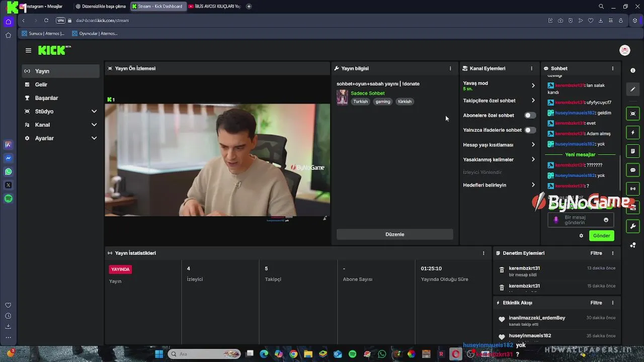Click the document icon in right toolbar
Image resolution: width=644 pixels, height=362 pixels.
pyautogui.click(x=633, y=151)
